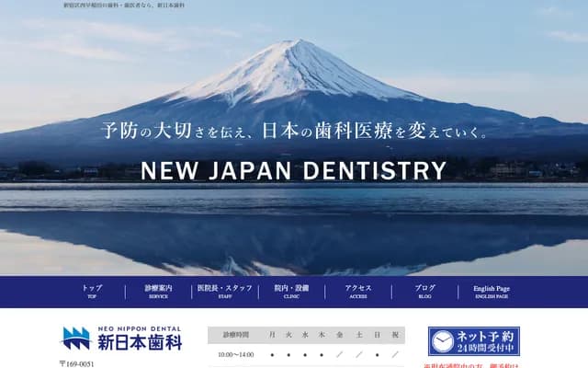Click the 水 column header in schedule
Image resolution: width=588 pixels, height=368 pixels.
coord(305,335)
